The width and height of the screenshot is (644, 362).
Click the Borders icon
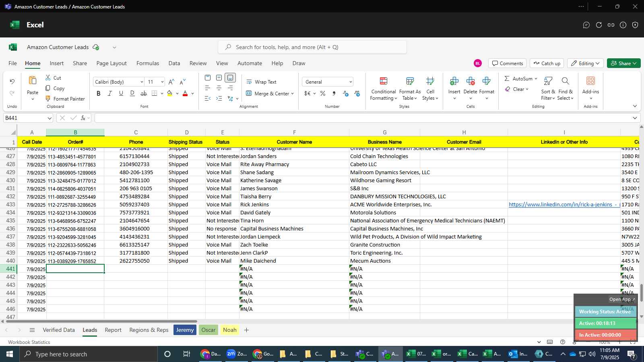[x=155, y=93]
